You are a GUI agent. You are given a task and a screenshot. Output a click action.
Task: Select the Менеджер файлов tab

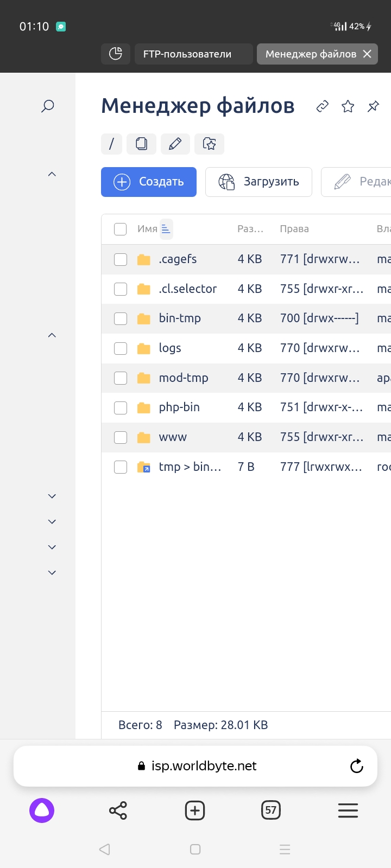(x=310, y=54)
